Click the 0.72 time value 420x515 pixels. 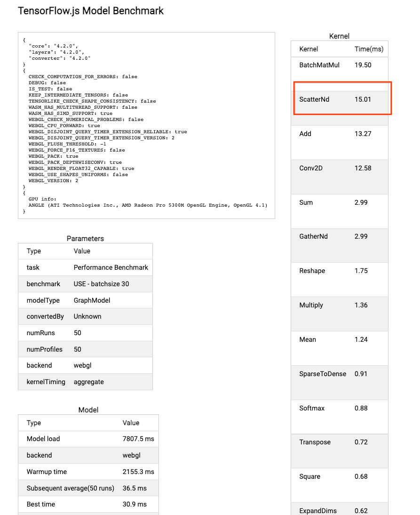click(x=361, y=443)
